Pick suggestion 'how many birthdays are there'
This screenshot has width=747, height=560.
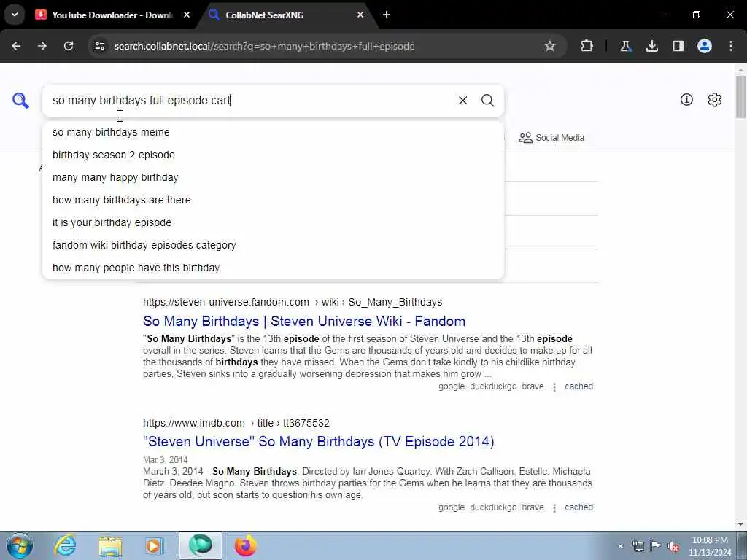point(273,200)
